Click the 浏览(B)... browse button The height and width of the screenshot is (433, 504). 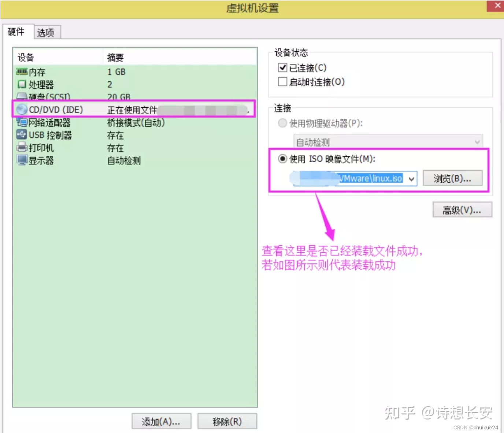point(452,178)
